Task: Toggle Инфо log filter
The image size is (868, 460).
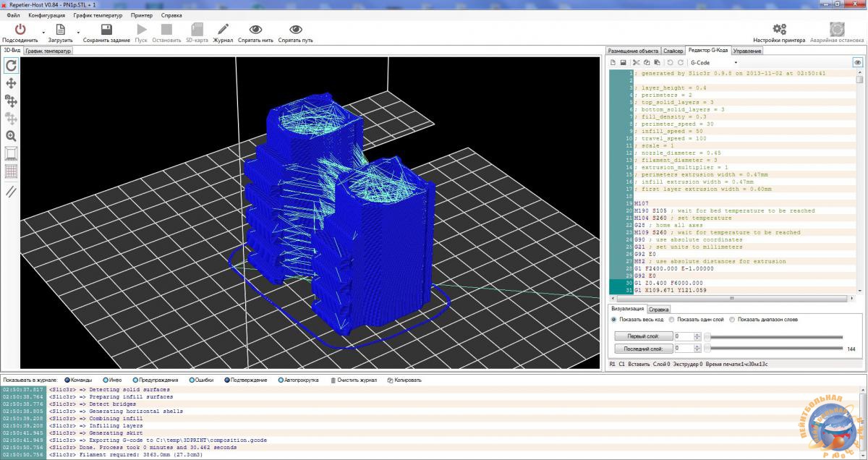Action: [112, 380]
